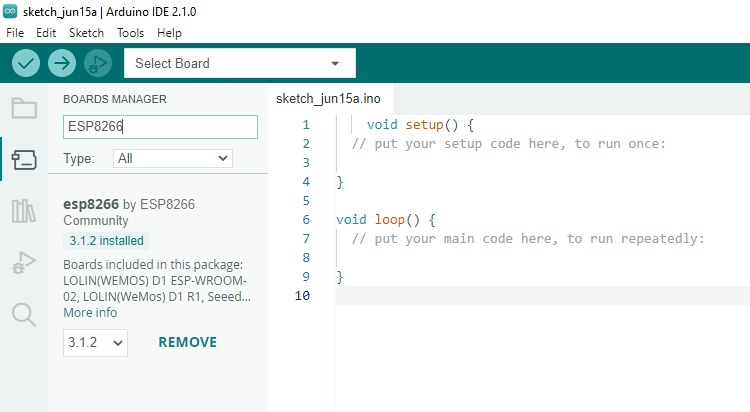
Task: Click the 3.1.2 installed badge
Action: point(106,241)
